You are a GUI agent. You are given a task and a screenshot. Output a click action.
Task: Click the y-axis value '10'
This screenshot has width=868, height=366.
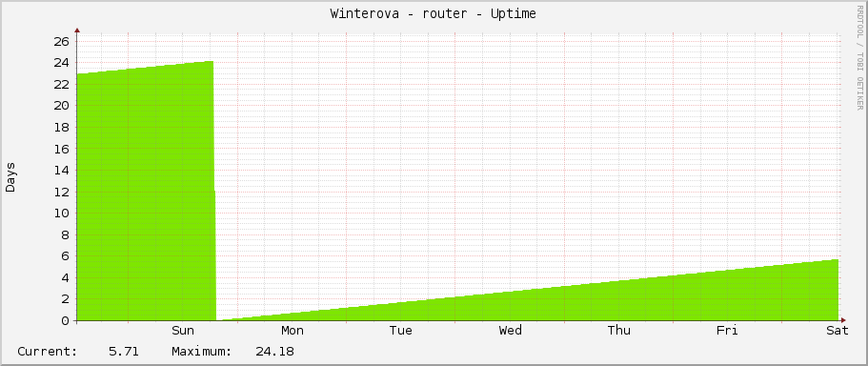(62, 213)
